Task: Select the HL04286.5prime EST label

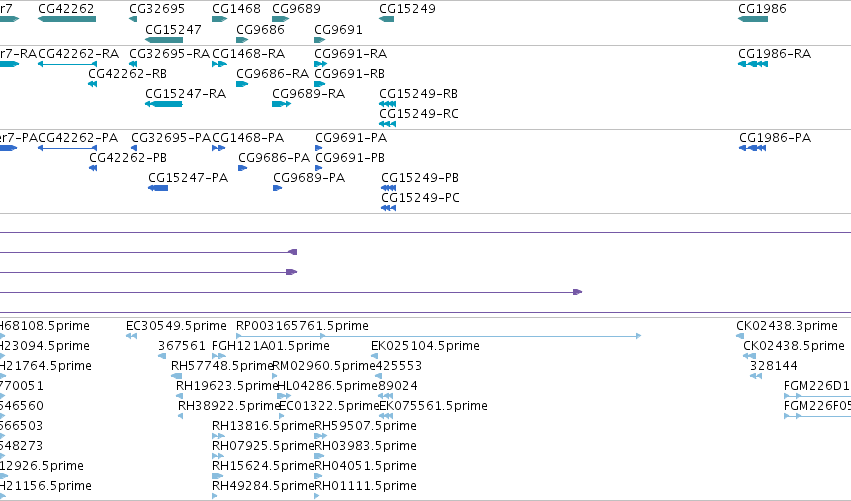Action: pos(327,386)
